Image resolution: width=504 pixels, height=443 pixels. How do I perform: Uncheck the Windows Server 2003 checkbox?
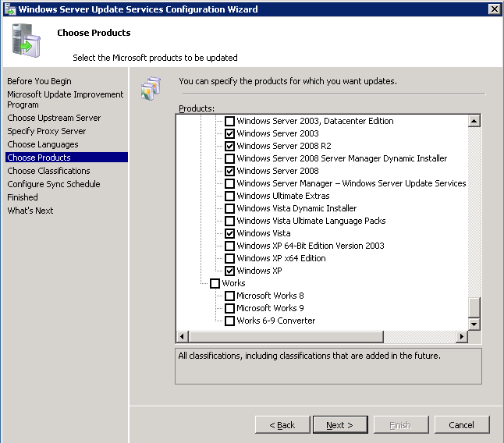click(x=229, y=133)
